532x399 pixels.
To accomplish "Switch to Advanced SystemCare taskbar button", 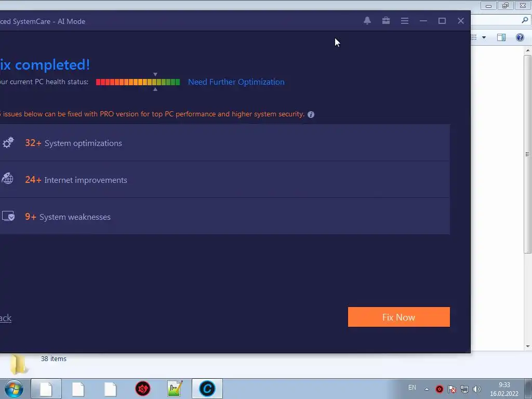I will [207, 389].
